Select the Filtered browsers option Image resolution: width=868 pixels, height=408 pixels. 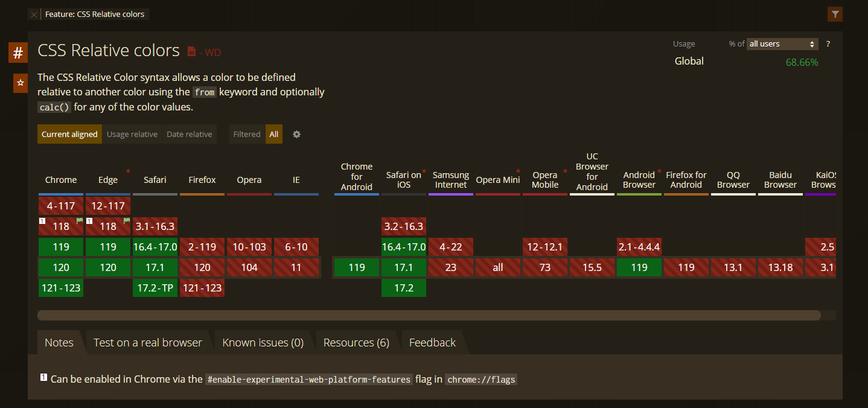[x=247, y=134]
